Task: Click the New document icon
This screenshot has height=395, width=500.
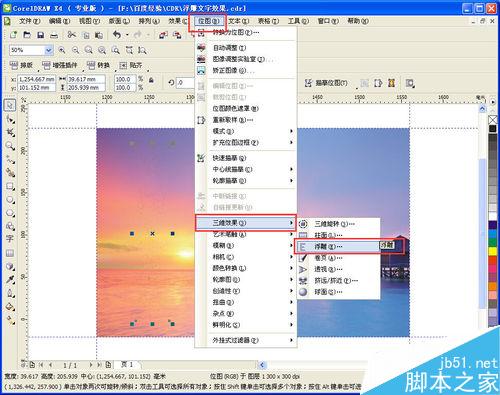Action: (13, 35)
